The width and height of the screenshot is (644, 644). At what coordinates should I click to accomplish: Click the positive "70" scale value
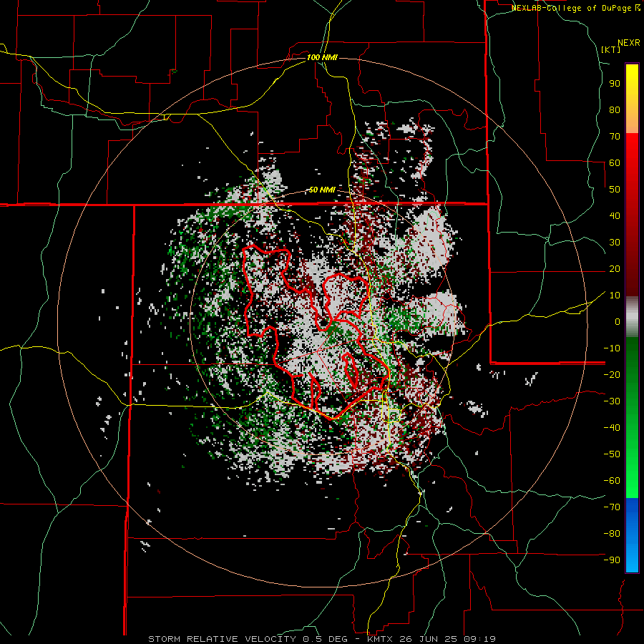(615, 137)
